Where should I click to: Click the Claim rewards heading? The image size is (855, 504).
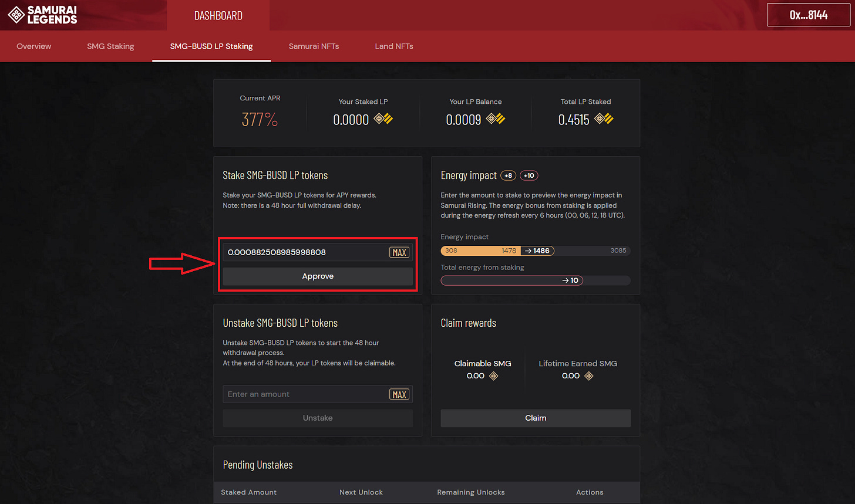469,323
